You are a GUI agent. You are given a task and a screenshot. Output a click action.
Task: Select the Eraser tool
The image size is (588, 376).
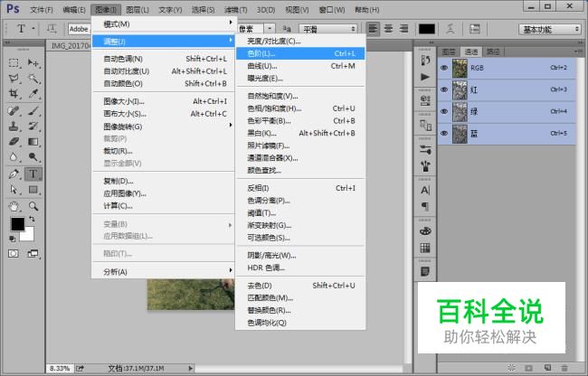click(14, 142)
